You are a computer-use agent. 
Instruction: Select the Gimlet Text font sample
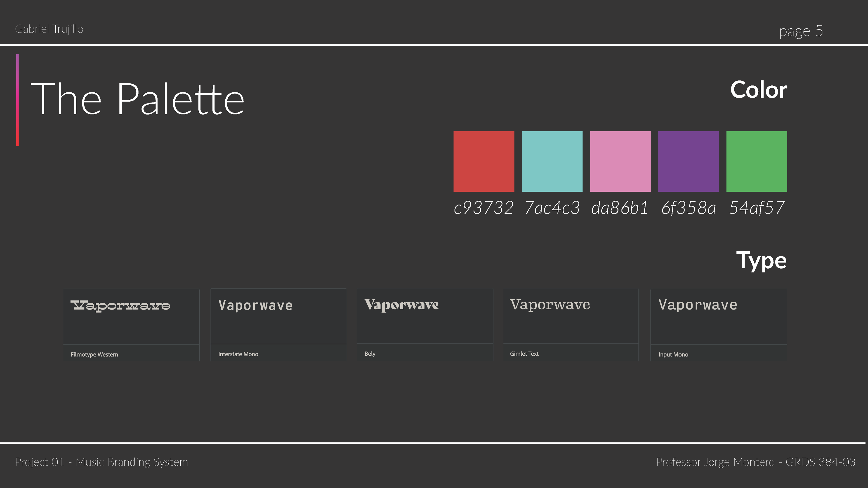point(550,305)
